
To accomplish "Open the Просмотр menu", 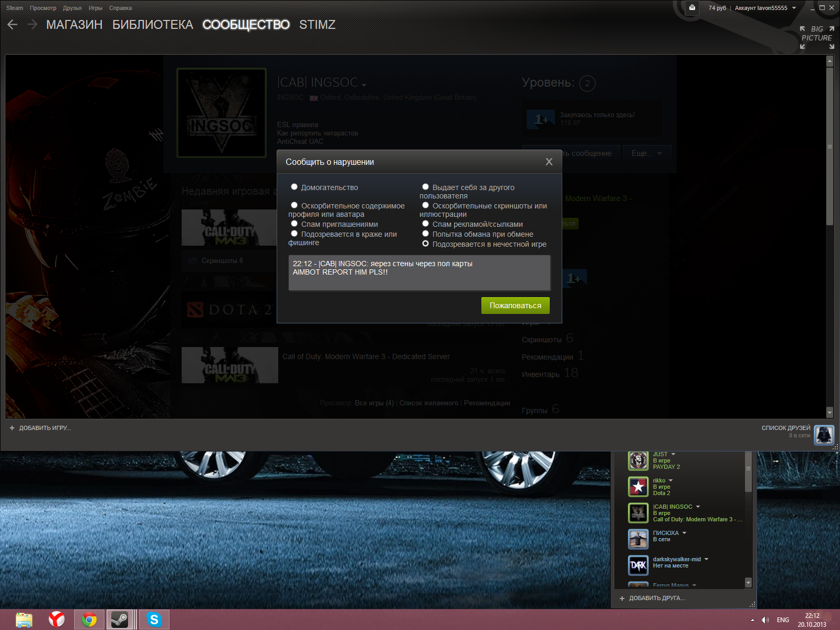I will (x=43, y=8).
